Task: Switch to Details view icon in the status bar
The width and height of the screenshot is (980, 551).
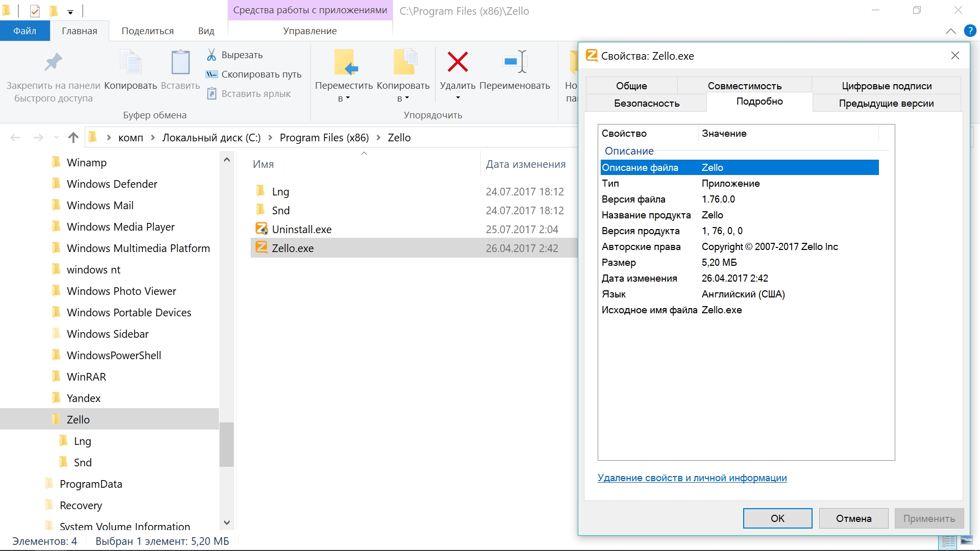Action: pyautogui.click(x=949, y=541)
